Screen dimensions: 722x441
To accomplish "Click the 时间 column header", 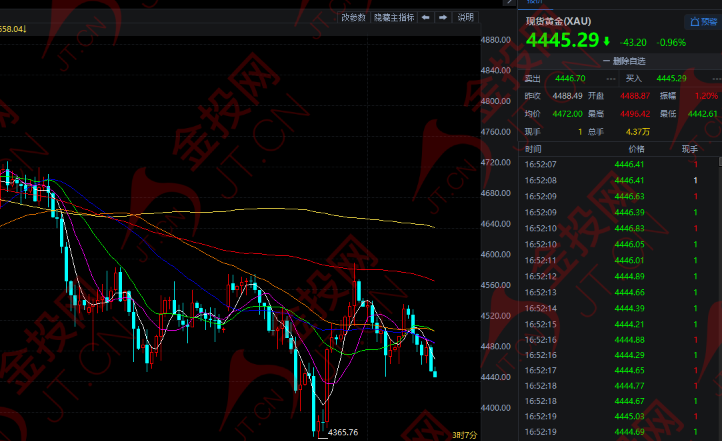I will coord(533,149).
